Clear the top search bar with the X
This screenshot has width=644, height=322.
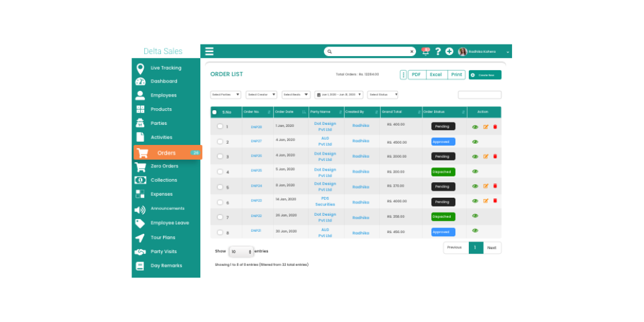tap(412, 52)
